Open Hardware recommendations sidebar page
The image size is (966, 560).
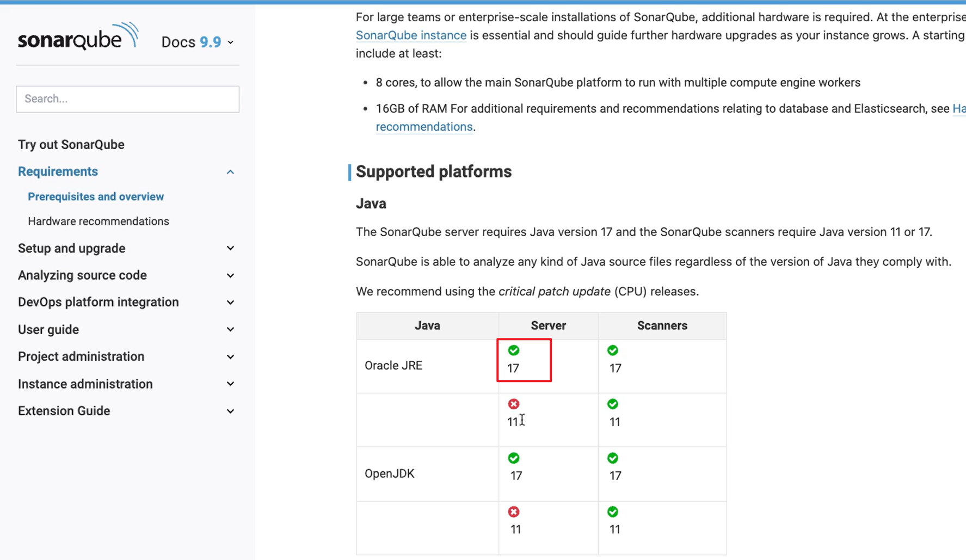point(99,221)
